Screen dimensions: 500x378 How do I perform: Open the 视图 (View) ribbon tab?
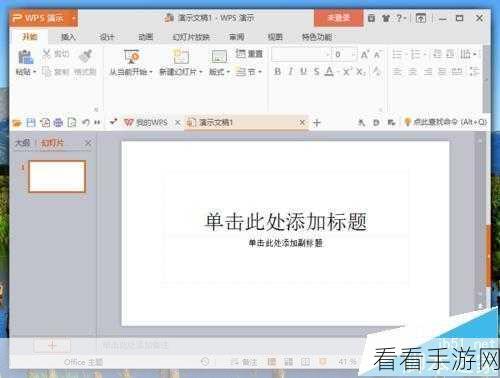[275, 37]
